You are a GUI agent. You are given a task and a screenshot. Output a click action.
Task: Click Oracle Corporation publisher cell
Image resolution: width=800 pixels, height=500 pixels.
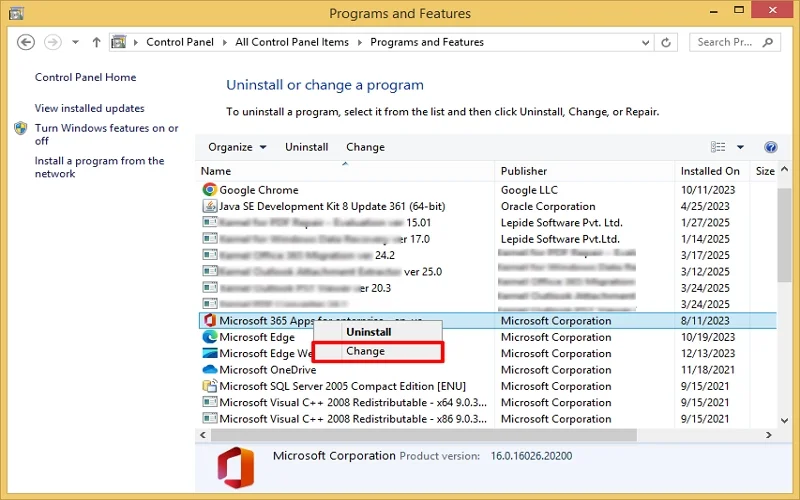pyautogui.click(x=548, y=206)
